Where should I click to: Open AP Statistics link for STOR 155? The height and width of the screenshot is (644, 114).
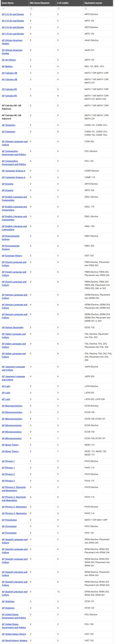8,608
